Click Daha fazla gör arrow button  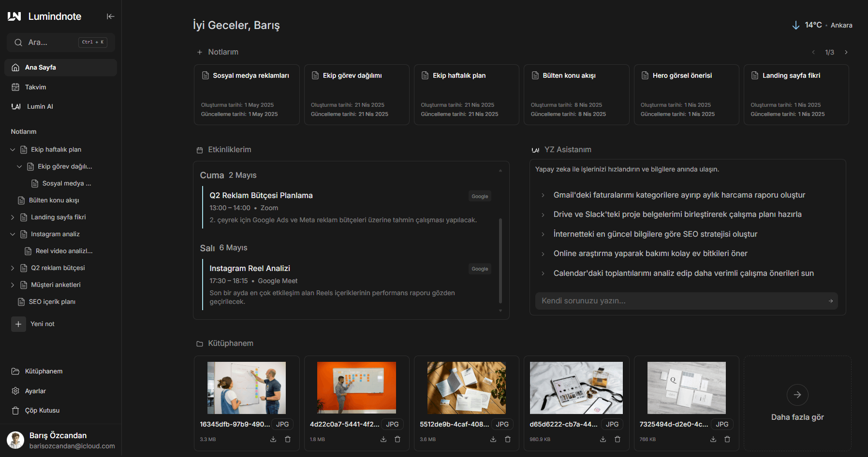coord(797,395)
